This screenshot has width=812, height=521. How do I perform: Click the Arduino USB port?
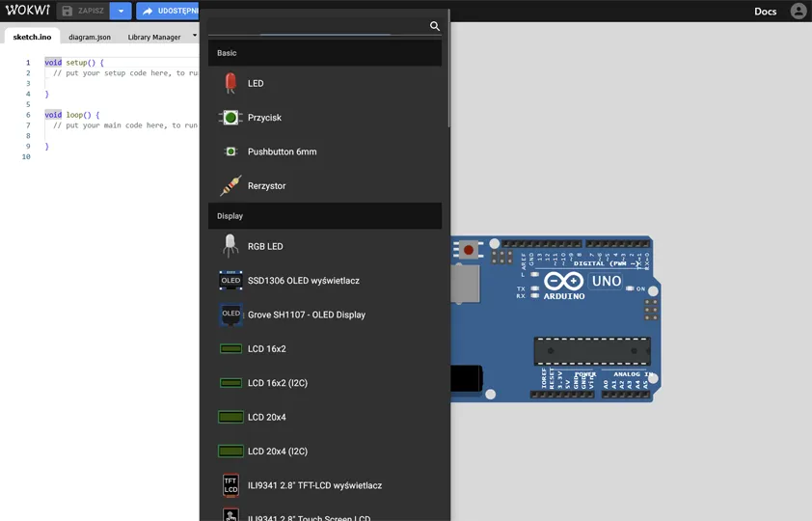pyautogui.click(x=465, y=284)
